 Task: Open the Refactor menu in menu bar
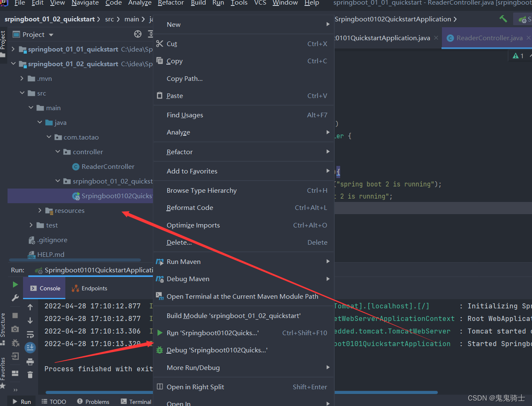click(x=171, y=3)
